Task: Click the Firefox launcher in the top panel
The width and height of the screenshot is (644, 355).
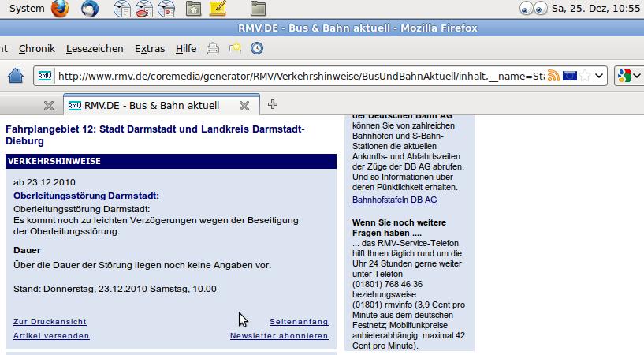Action: coord(60,9)
